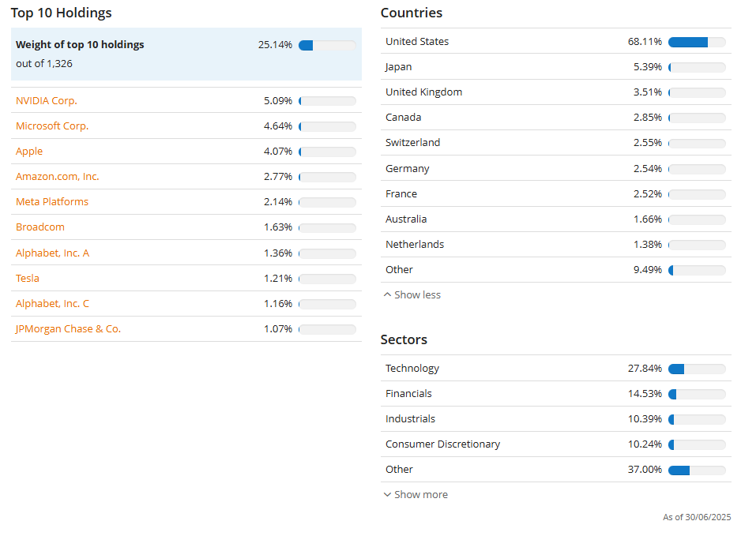Click the Show more chevron icon
This screenshot has height=551, width=756.
point(387,495)
